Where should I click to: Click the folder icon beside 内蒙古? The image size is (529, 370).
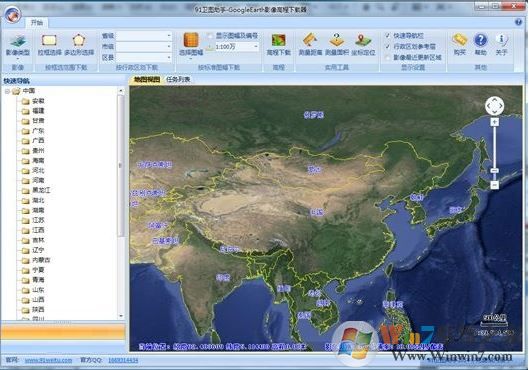(26, 260)
